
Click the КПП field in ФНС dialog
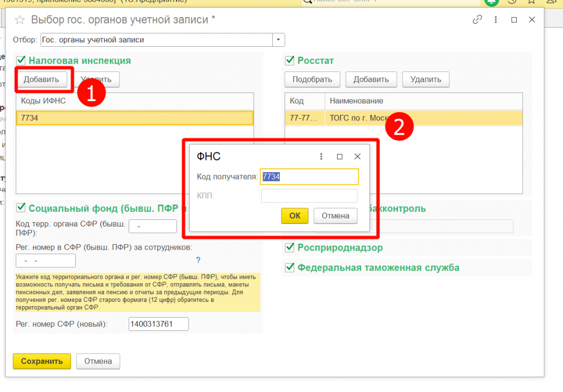[309, 196]
